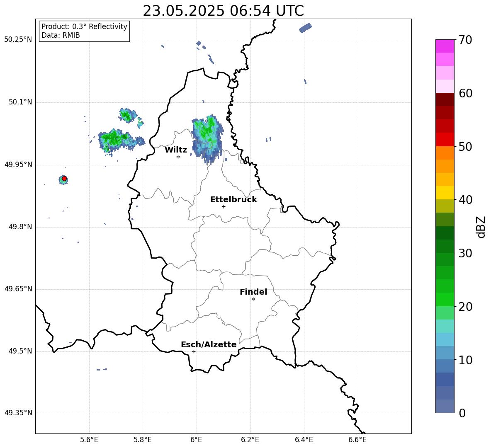Click the colorbar tick value 30
This screenshot has height=448, width=491.
click(466, 253)
